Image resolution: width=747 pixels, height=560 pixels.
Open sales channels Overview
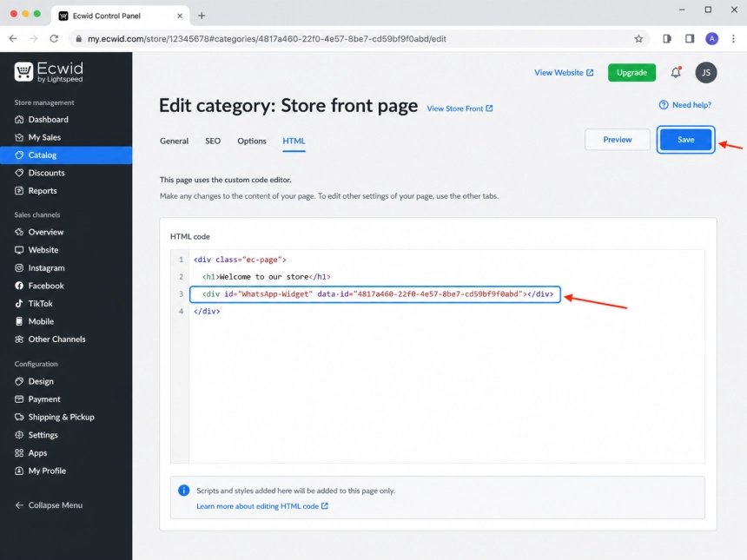click(46, 232)
